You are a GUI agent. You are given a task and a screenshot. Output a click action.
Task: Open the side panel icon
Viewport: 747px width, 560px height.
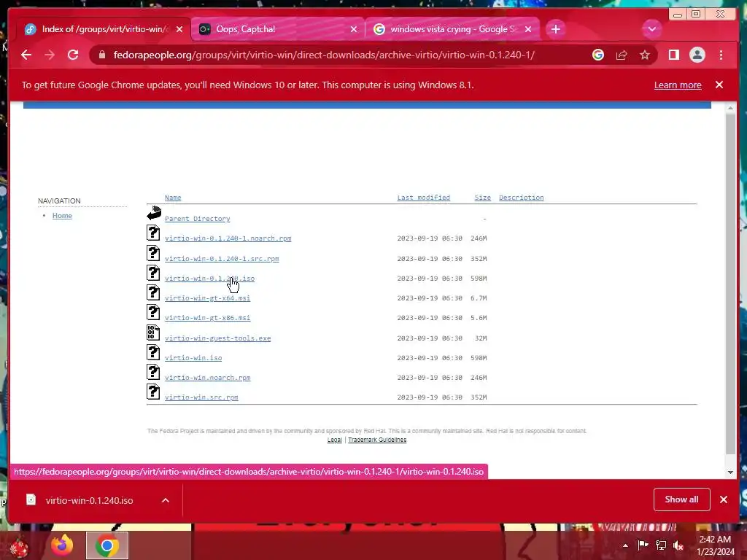pos(673,55)
